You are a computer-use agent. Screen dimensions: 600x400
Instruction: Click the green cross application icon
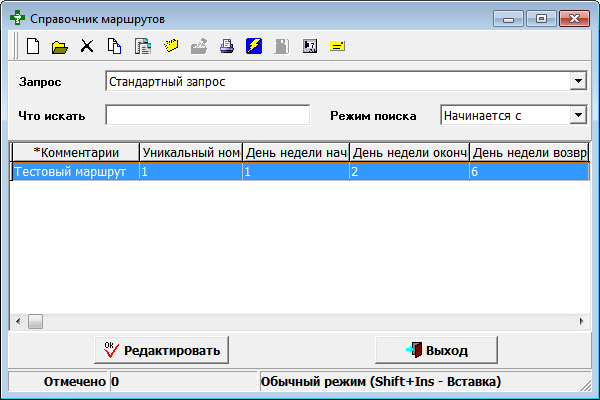17,18
